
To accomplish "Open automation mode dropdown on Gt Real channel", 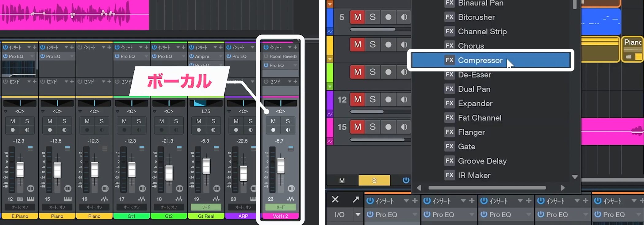I will [206, 207].
